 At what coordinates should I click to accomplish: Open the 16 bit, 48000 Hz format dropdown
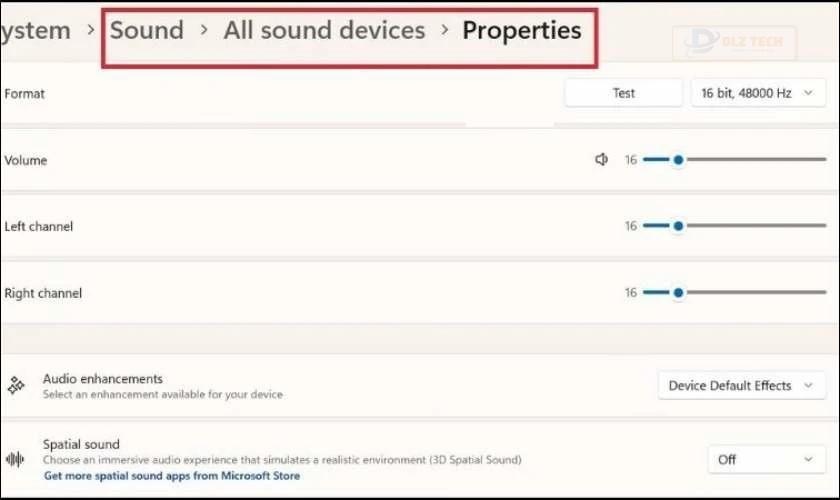coord(758,93)
